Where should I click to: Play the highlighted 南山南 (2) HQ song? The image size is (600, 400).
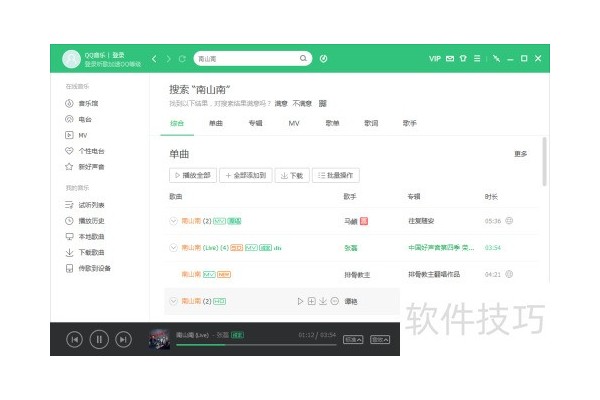coord(300,301)
